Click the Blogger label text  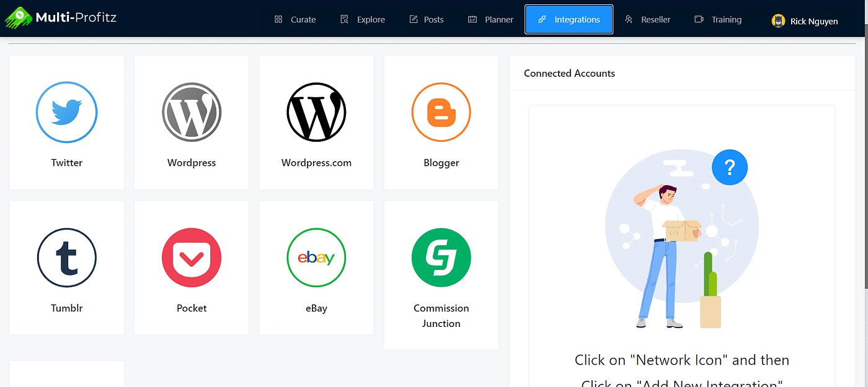[x=441, y=163]
